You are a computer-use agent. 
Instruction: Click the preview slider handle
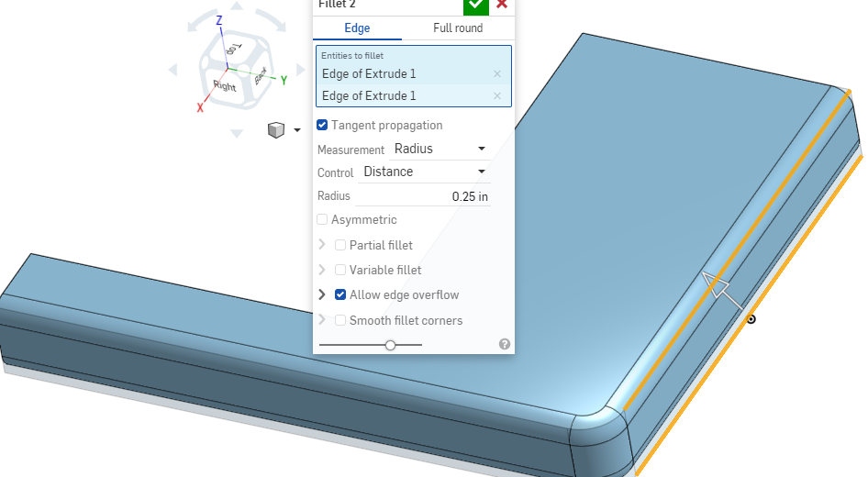pos(390,345)
